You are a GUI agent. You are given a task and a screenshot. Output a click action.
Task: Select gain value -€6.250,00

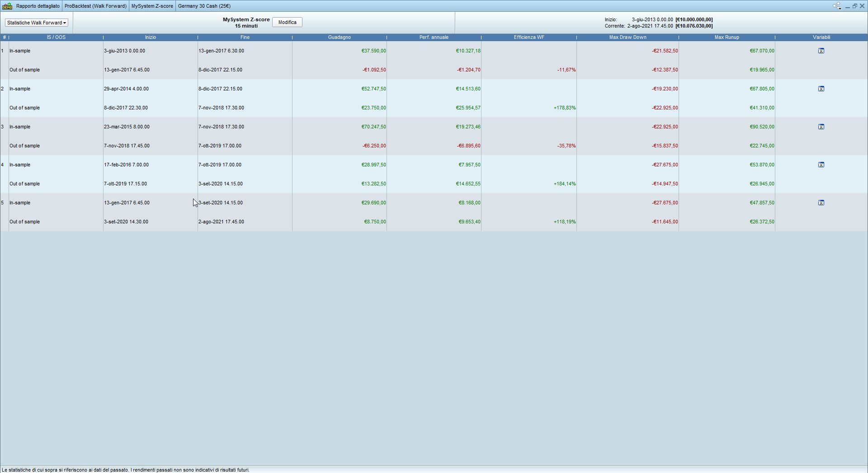coord(374,146)
